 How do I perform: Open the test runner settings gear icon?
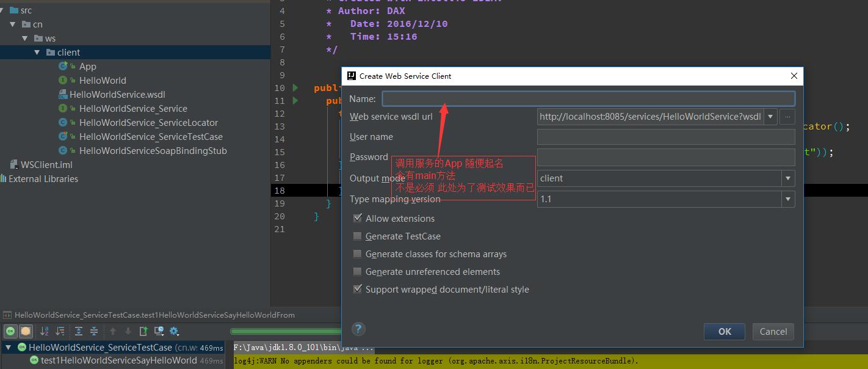[175, 331]
